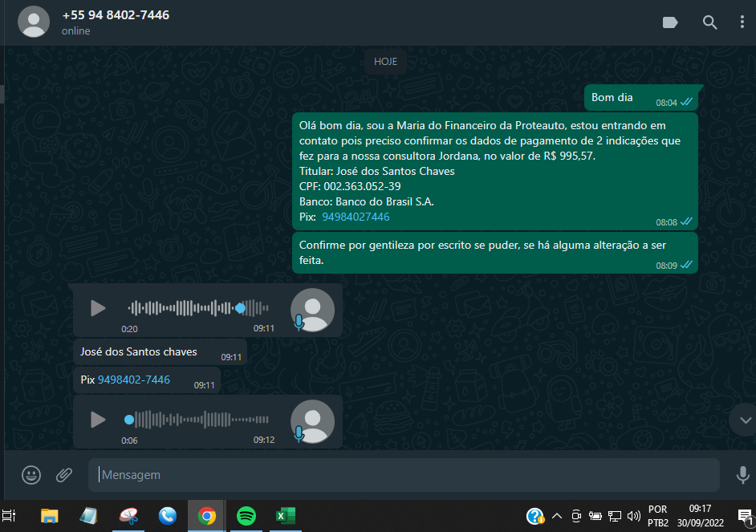Click the 9498402-7446 link in received message
Image resolution: width=756 pixels, height=532 pixels.
pyautogui.click(x=134, y=380)
